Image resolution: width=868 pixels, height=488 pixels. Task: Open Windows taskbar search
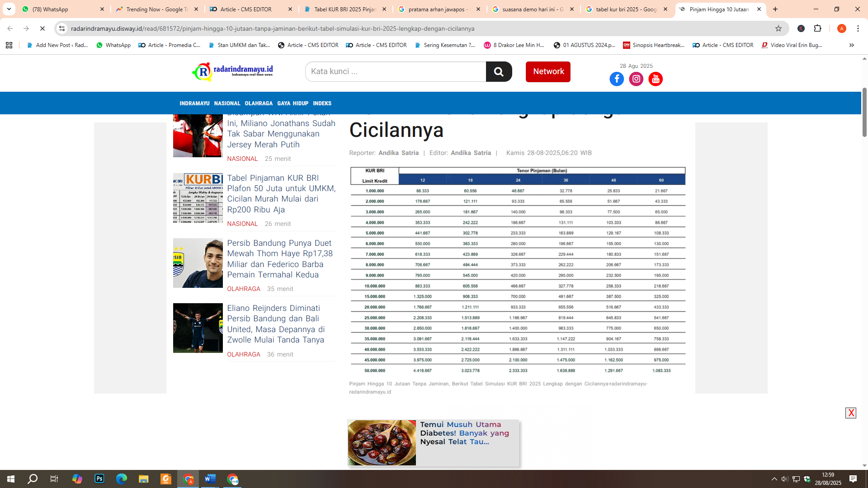[x=33, y=479]
